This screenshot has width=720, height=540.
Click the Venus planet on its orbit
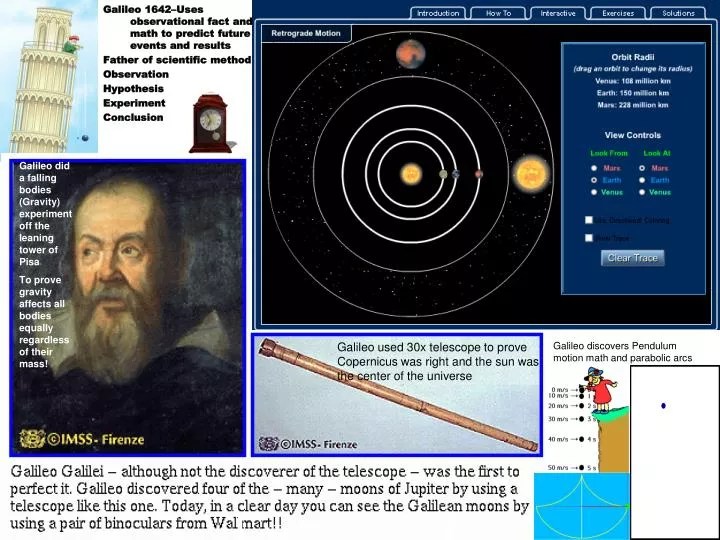coord(443,174)
